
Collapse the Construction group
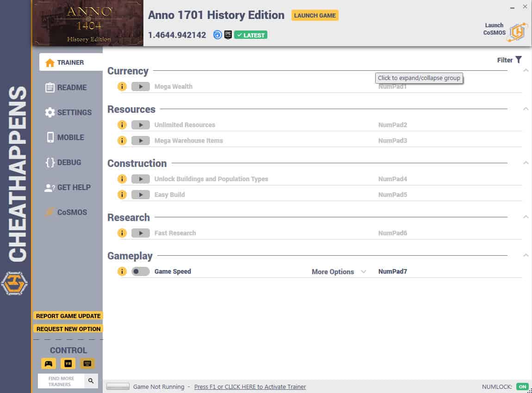pos(526,163)
